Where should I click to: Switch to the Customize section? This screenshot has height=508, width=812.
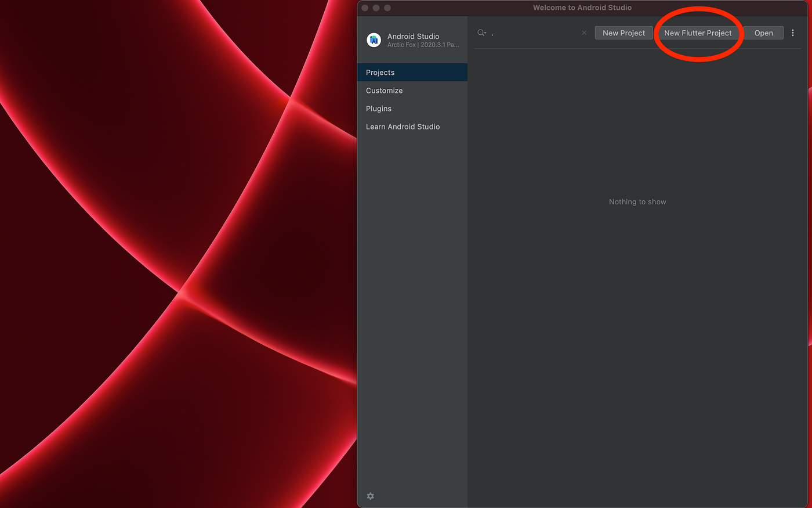pos(384,91)
